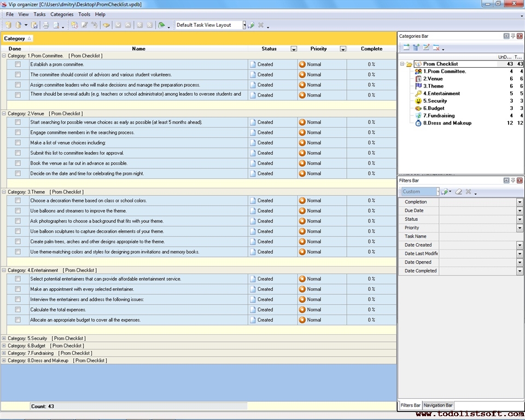Check Done box for 'Establish a prom committee.'

point(18,65)
